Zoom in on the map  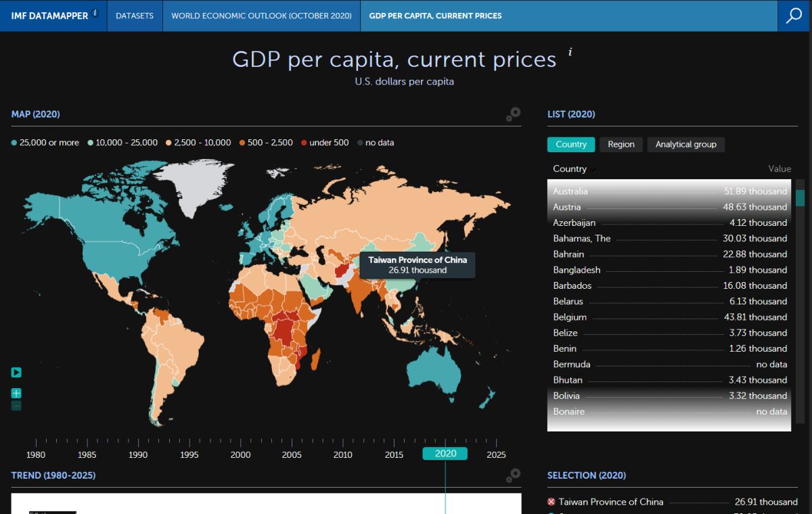point(16,393)
